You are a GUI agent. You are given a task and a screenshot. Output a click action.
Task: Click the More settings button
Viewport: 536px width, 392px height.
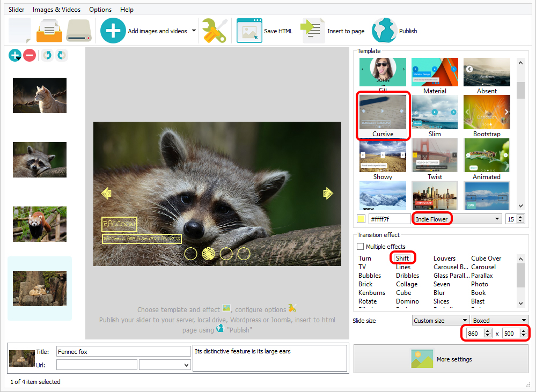pyautogui.click(x=441, y=359)
